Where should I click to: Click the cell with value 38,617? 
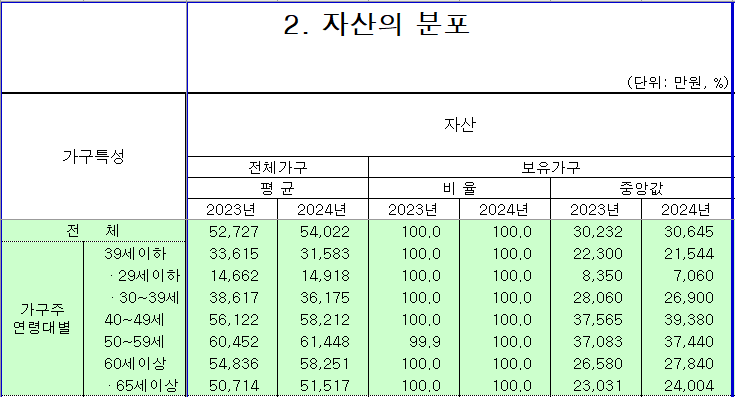coord(232,298)
